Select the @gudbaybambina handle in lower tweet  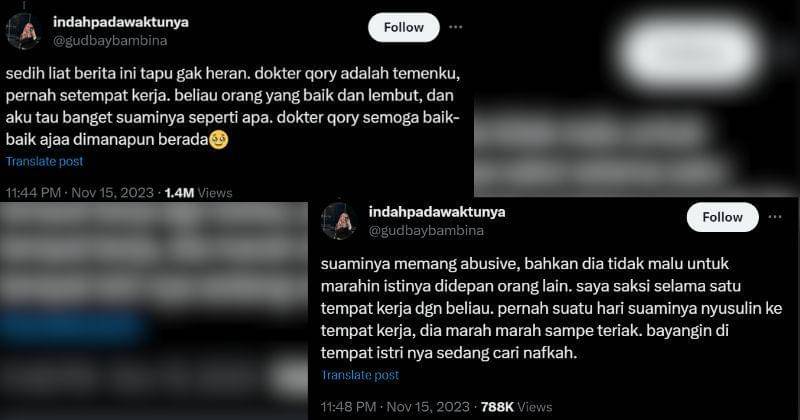426,231
